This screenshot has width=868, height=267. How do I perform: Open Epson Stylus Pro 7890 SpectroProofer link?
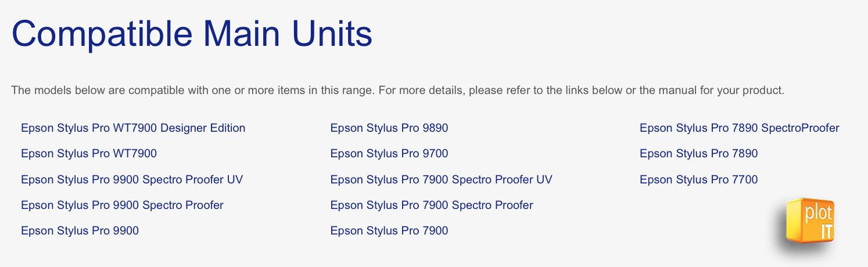pos(740,128)
